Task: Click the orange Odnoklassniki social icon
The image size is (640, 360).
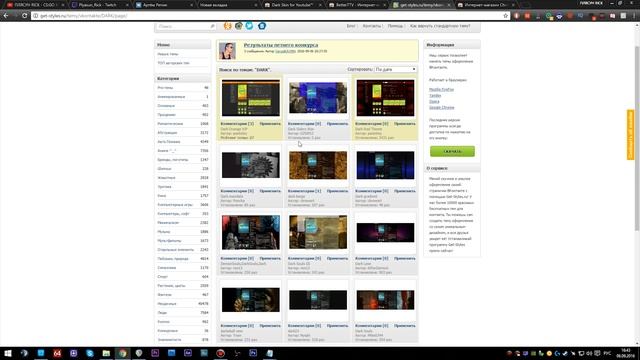Action: click(228, 26)
